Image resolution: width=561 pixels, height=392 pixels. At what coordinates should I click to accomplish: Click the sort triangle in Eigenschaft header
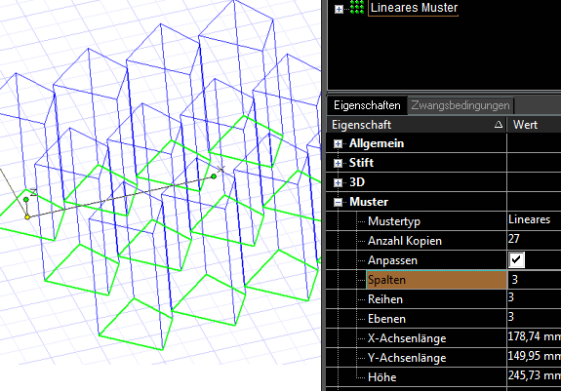499,125
